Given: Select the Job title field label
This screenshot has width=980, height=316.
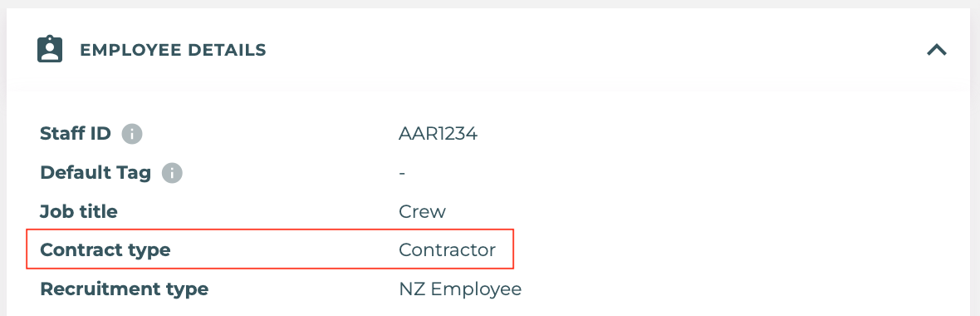Looking at the screenshot, I should [x=79, y=211].
